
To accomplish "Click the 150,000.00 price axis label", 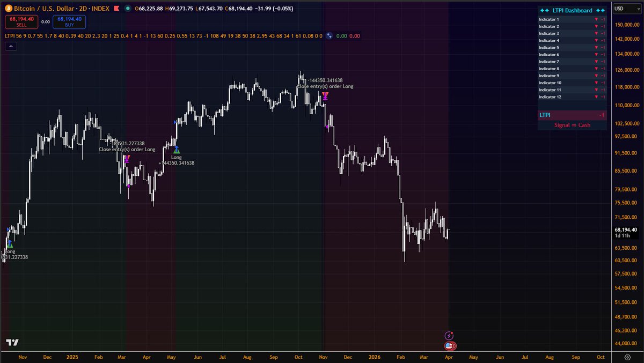I will point(626,25).
